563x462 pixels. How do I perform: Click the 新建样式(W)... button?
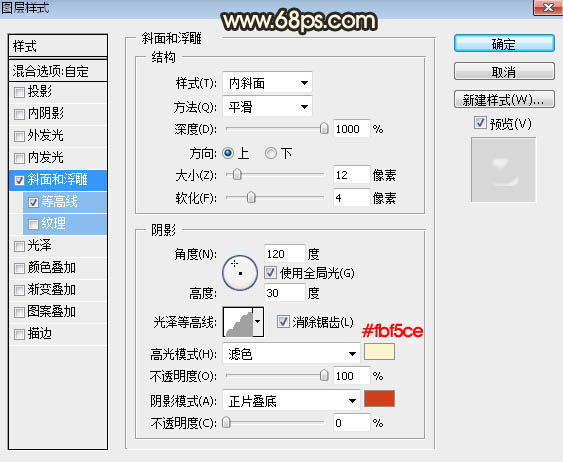click(x=504, y=99)
